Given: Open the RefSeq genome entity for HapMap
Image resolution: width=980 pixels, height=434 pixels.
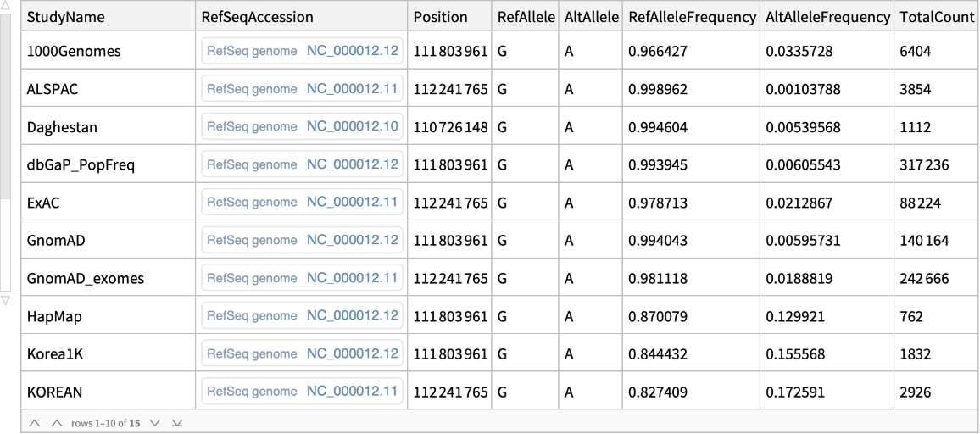Looking at the screenshot, I should [x=302, y=316].
